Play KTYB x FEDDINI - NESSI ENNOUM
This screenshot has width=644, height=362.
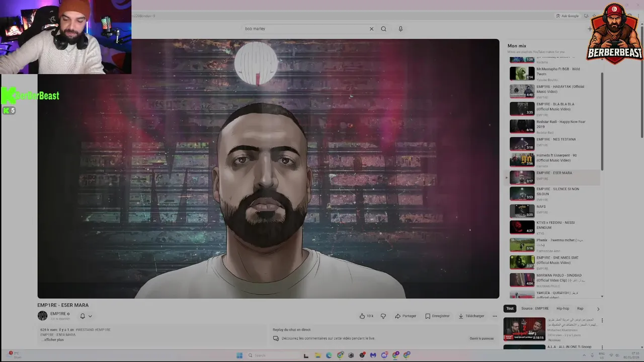(553, 227)
